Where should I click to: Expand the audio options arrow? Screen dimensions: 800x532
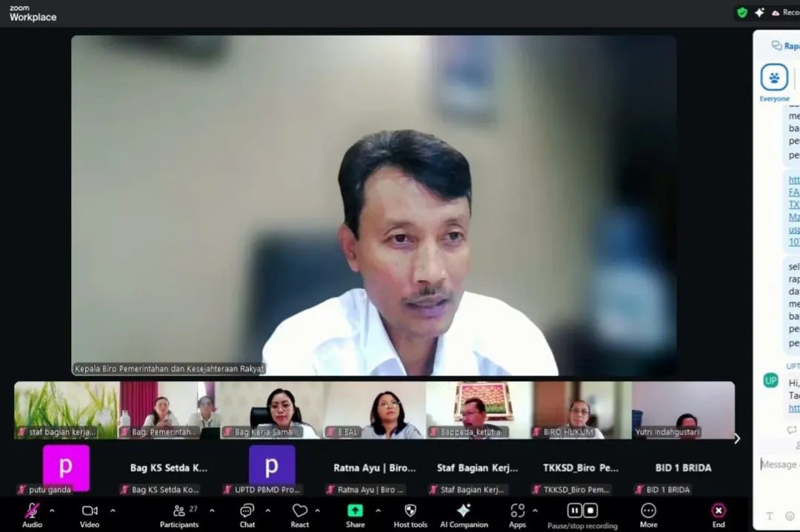coord(52,511)
